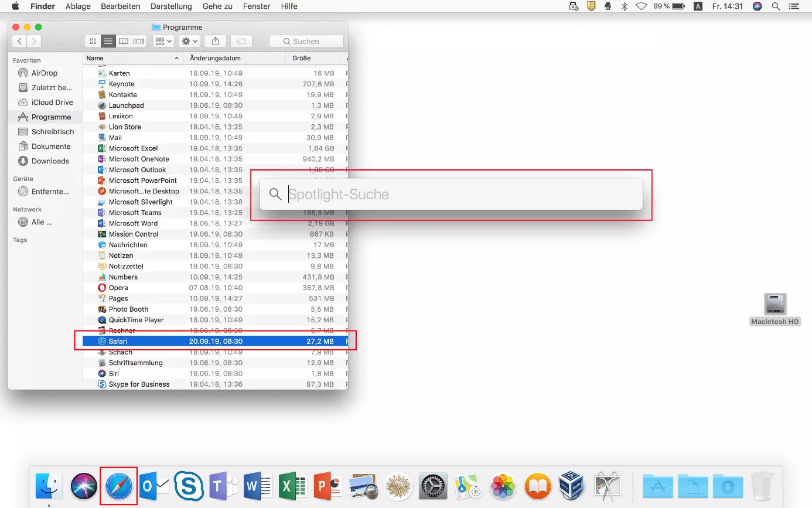Open Outlook from the Dock
Viewport: 812px width, 508px height.
tap(154, 486)
